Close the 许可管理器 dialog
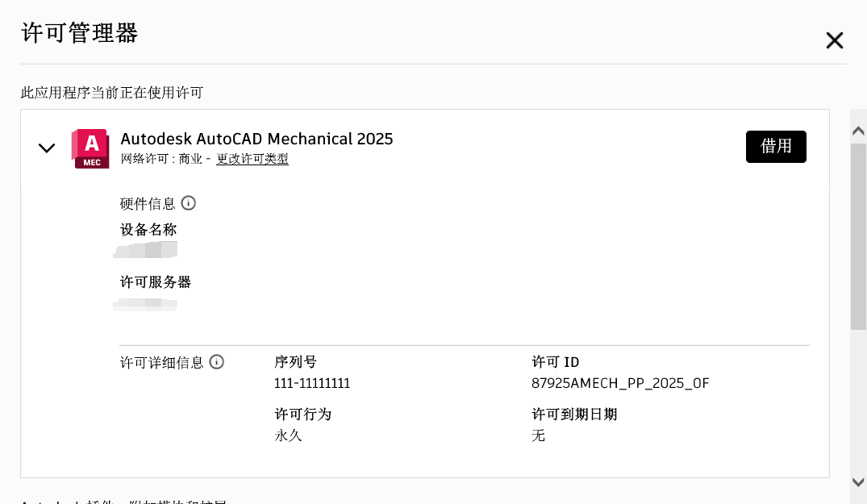 pyautogui.click(x=834, y=40)
